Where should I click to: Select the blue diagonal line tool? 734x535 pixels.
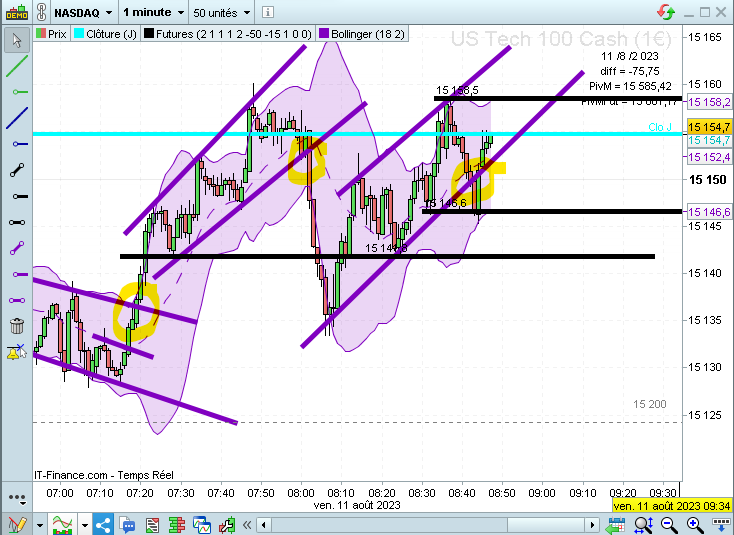click(17, 118)
